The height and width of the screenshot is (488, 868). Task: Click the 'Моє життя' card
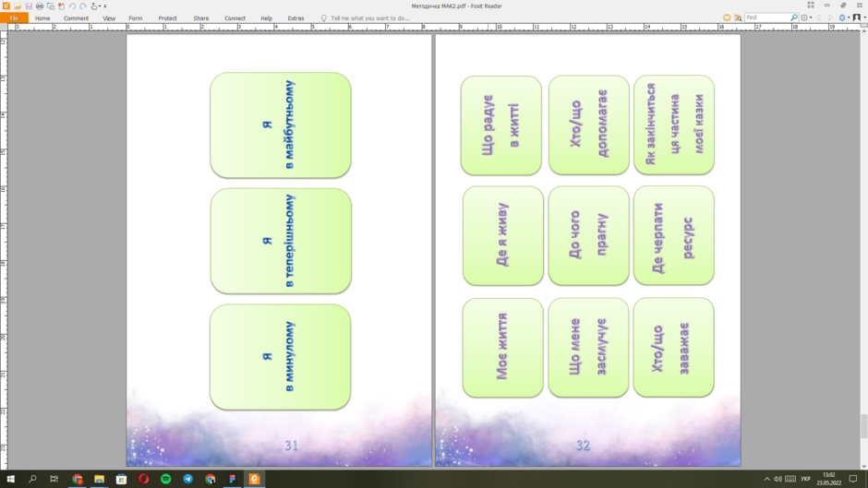[502, 348]
